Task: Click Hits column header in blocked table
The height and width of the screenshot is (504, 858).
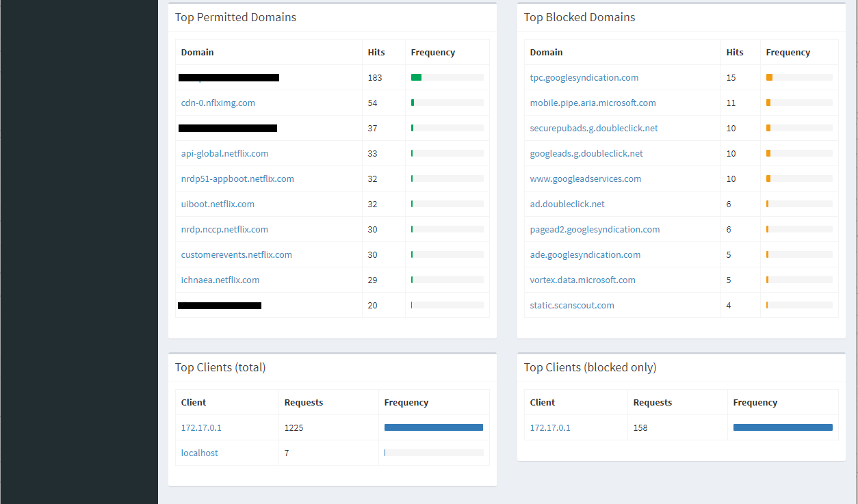Action: click(735, 52)
